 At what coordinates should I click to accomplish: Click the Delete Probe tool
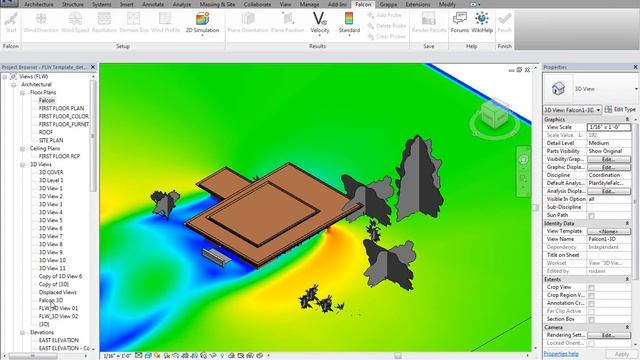pyautogui.click(x=387, y=26)
